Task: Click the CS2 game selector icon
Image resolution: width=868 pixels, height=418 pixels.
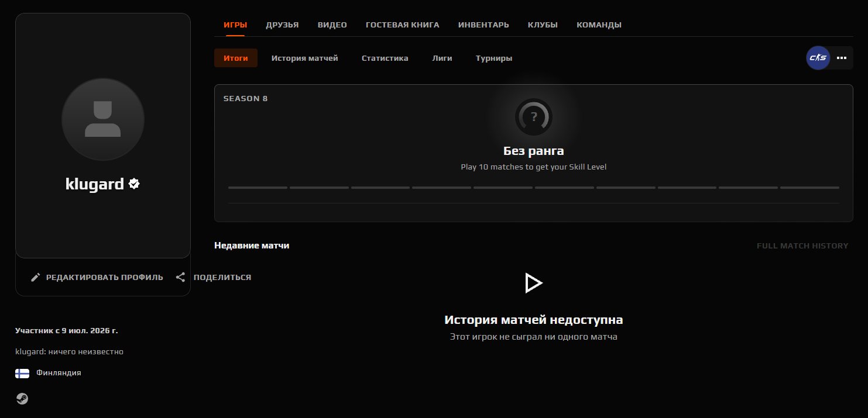Action: click(x=818, y=58)
